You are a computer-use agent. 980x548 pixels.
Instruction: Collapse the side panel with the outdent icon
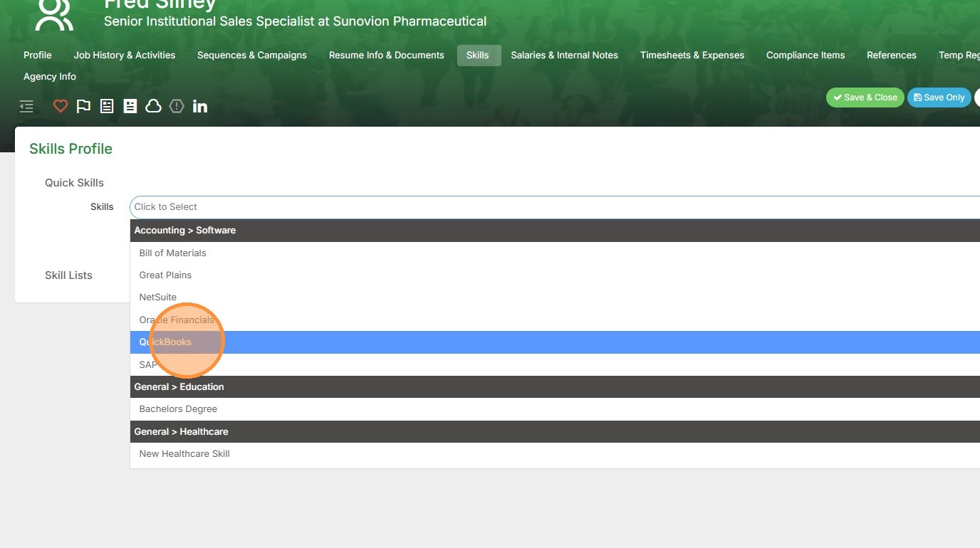click(26, 107)
